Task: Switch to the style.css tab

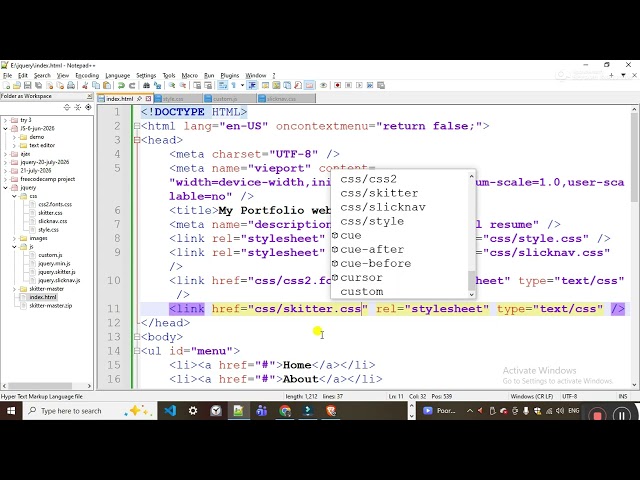Action: coord(178,99)
